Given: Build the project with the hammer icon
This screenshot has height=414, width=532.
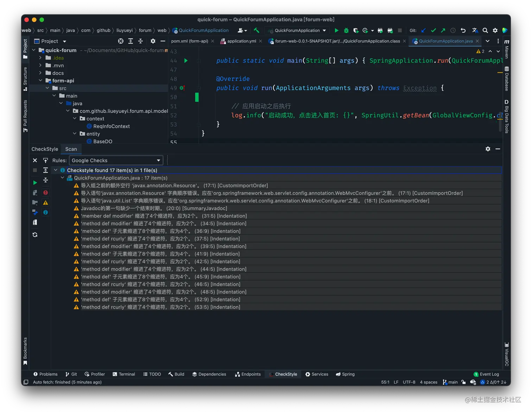Looking at the screenshot, I should click(x=256, y=31).
